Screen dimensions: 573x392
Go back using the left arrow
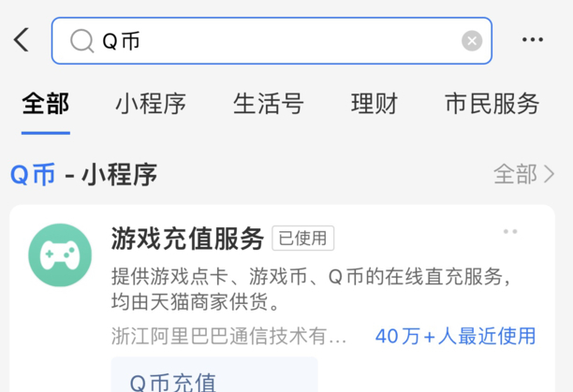(22, 40)
